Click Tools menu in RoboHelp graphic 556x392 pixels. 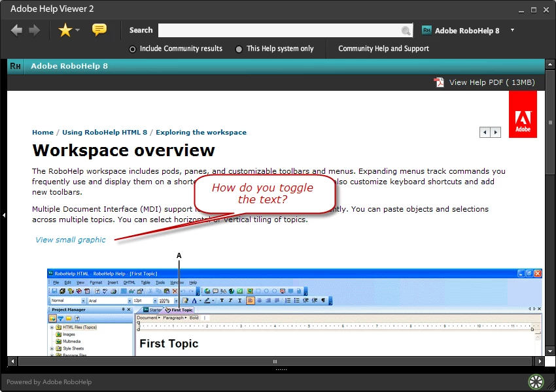(160, 283)
